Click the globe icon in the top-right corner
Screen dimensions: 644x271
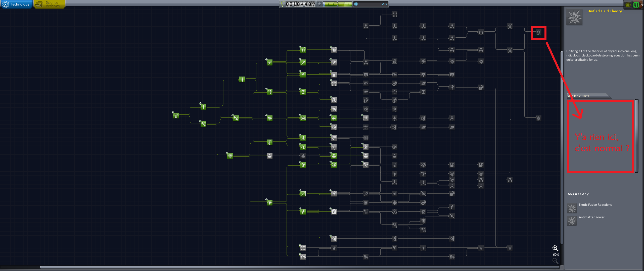pyautogui.click(x=628, y=4)
